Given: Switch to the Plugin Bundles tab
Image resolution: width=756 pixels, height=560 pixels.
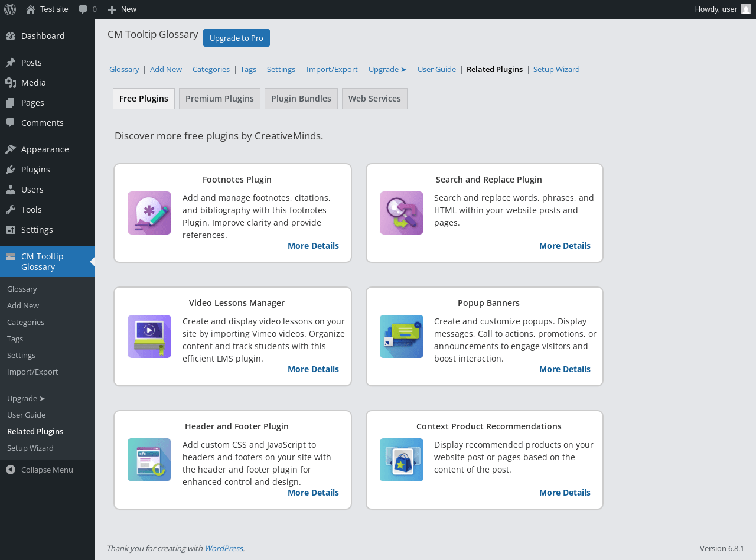Looking at the screenshot, I should click(x=301, y=99).
